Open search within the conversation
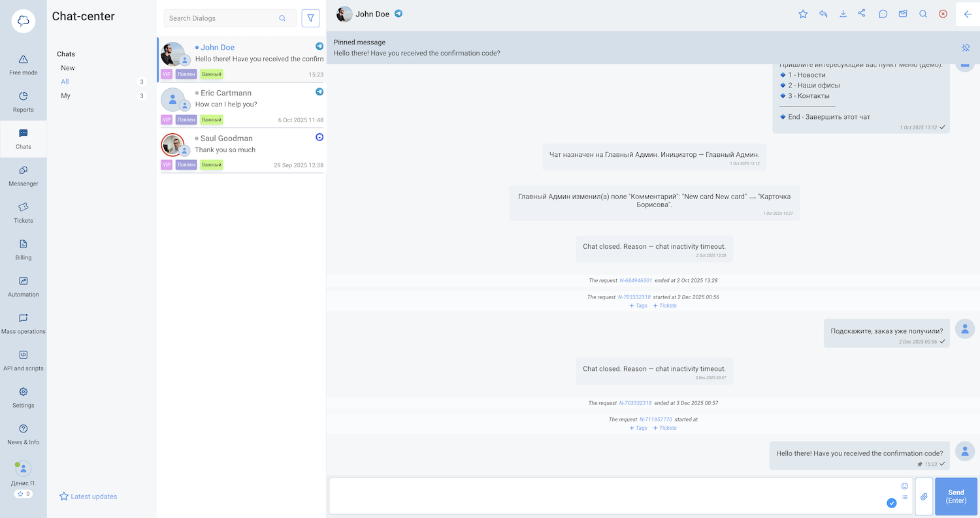This screenshot has height=518, width=980. pyautogui.click(x=923, y=14)
